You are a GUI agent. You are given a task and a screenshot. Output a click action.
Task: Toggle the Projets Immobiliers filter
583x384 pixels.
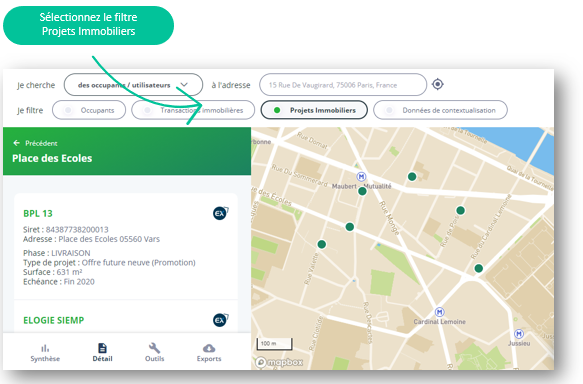coord(314,110)
